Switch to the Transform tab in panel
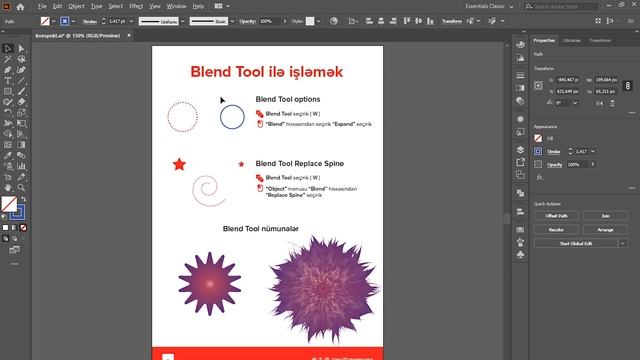 pyautogui.click(x=600, y=40)
